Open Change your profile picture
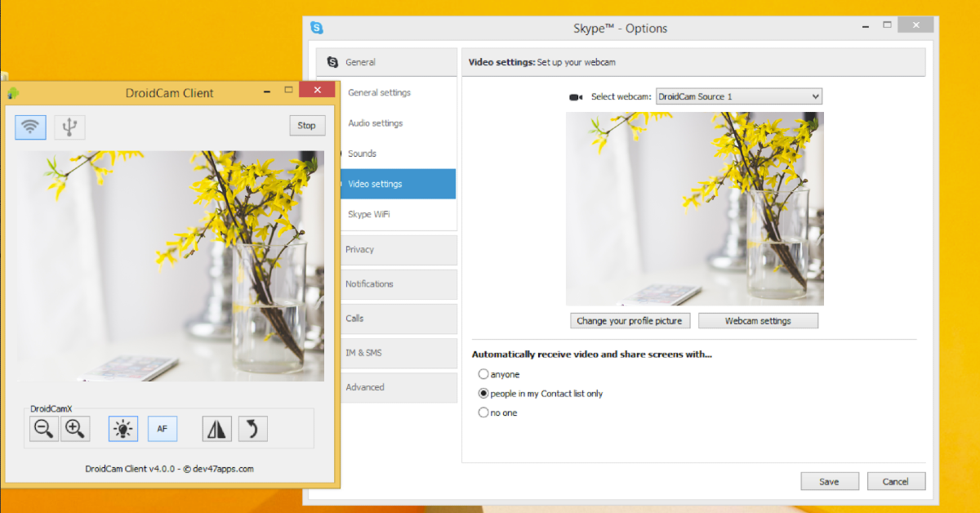 pyautogui.click(x=629, y=321)
